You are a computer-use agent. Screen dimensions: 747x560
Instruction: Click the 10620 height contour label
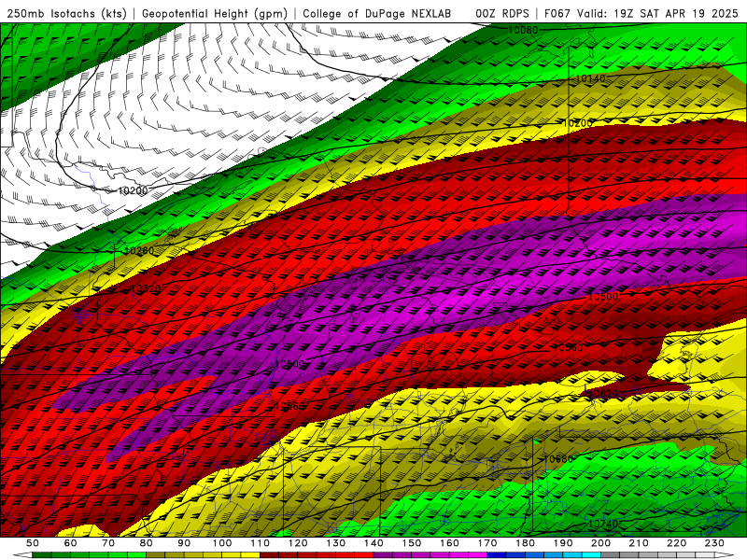coord(603,394)
